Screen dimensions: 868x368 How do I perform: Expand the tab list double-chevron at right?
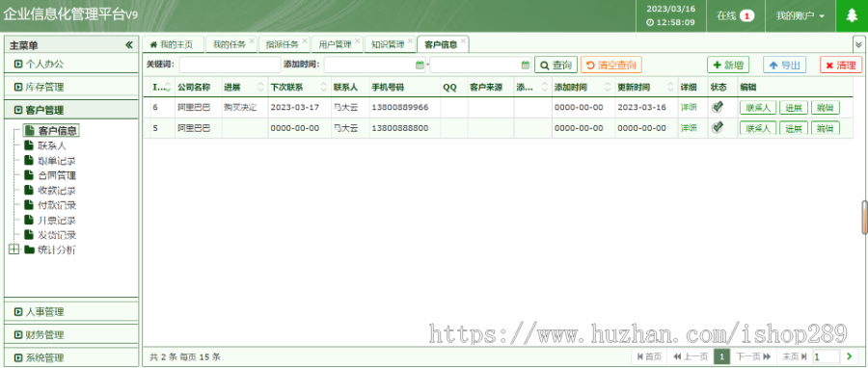tap(858, 44)
